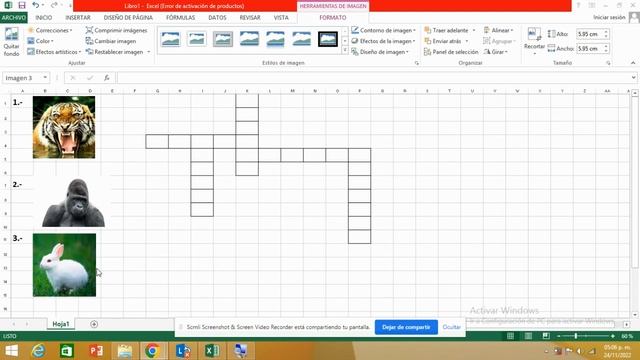The height and width of the screenshot is (360, 640).
Task: Click into the Alto height field
Action: (x=589, y=34)
